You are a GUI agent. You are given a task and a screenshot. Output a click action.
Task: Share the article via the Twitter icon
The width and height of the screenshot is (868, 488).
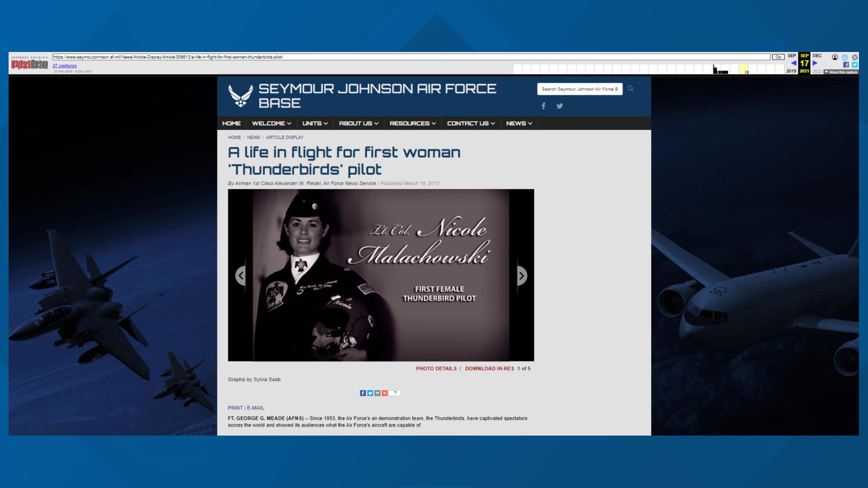pyautogui.click(x=370, y=393)
